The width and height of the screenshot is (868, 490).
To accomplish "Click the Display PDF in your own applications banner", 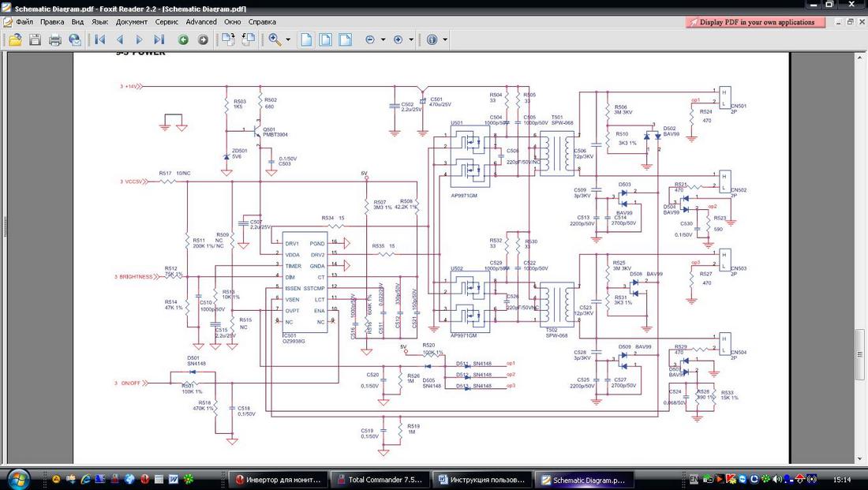I will (756, 22).
